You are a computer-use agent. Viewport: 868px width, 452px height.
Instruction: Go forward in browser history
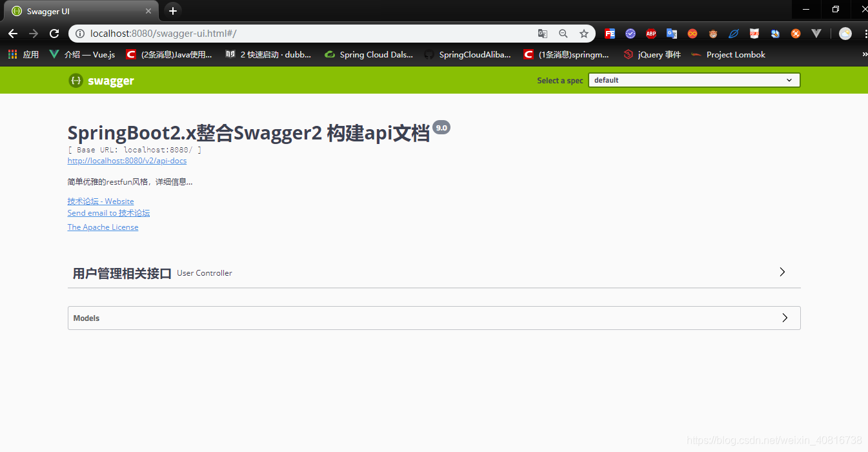pyautogui.click(x=34, y=34)
